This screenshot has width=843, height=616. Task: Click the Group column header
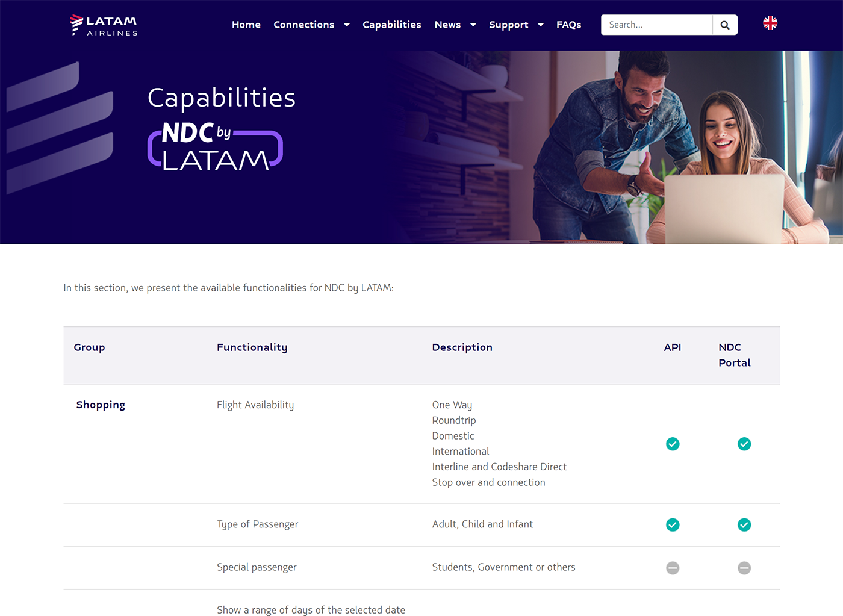click(x=89, y=347)
